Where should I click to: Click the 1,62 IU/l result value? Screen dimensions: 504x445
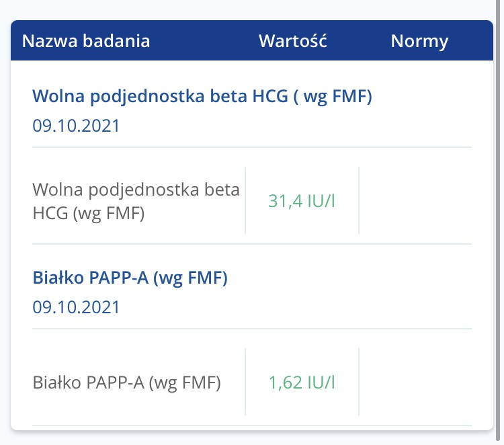[x=301, y=383]
